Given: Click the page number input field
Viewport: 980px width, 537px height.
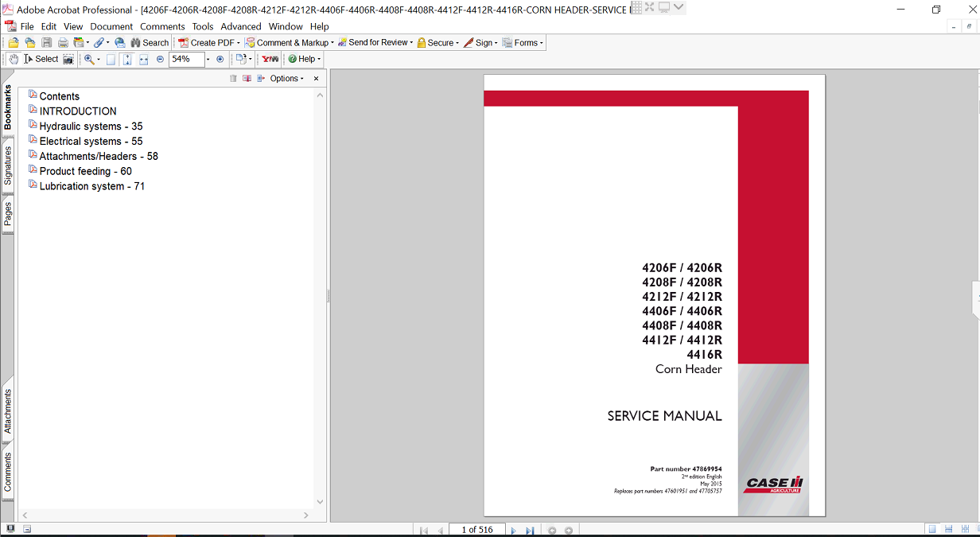Looking at the screenshot, I should point(476,530).
